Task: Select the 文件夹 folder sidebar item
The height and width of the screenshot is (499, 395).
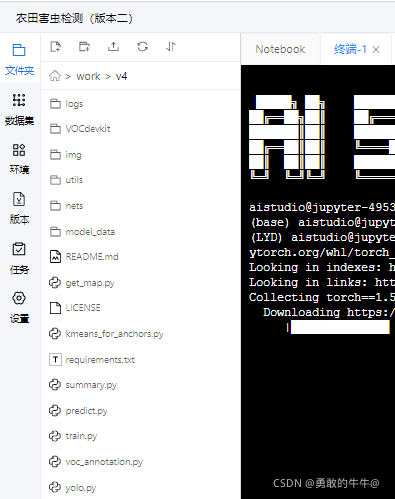Action: click(19, 60)
